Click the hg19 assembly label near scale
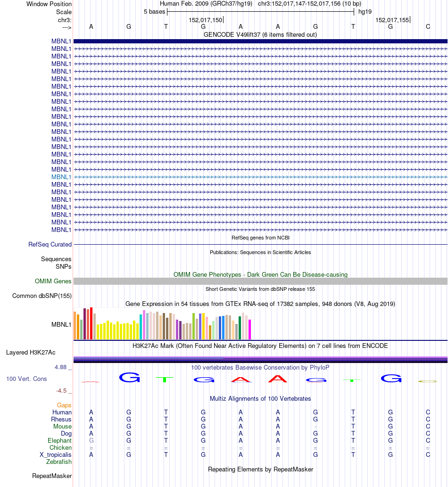448x487 pixels. pos(365,12)
